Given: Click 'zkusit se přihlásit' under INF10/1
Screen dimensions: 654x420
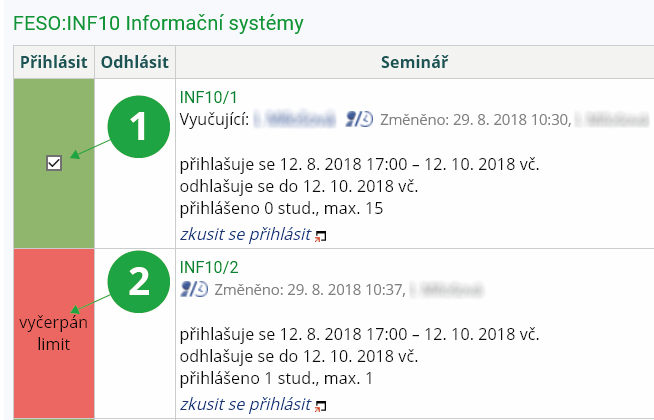Looking at the screenshot, I should coord(244,234).
